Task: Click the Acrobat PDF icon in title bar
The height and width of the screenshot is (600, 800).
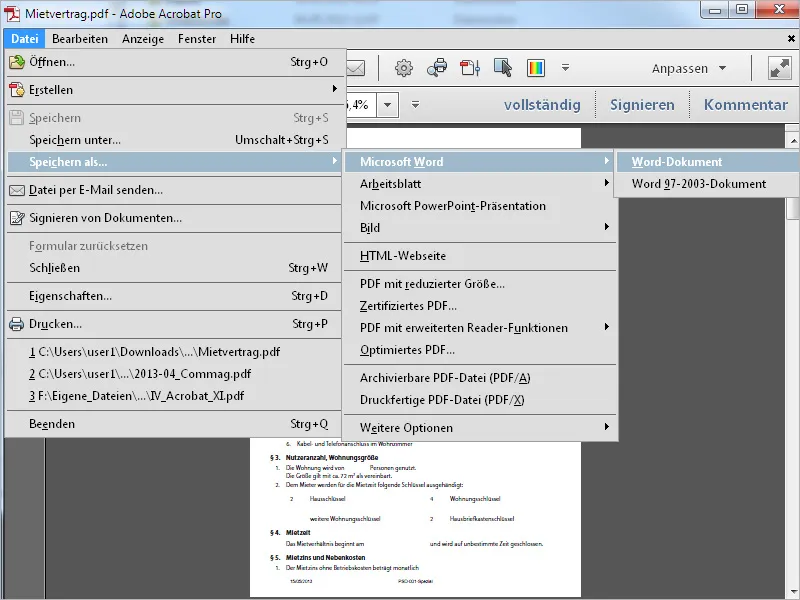Action: (x=12, y=14)
